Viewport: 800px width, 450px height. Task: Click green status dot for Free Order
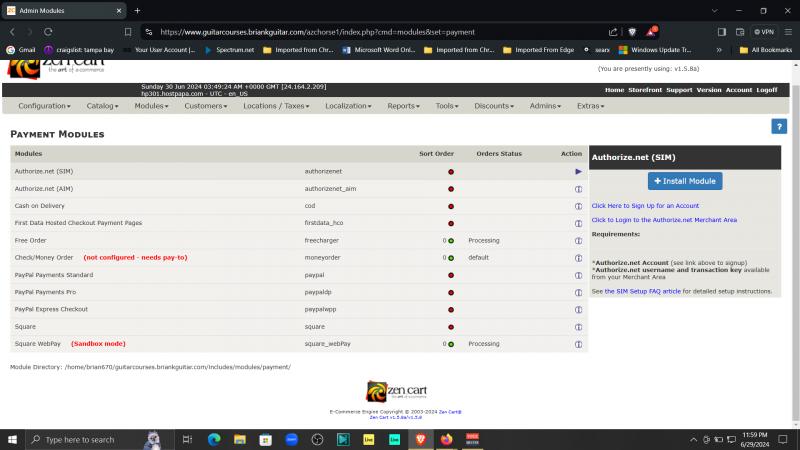click(x=451, y=241)
